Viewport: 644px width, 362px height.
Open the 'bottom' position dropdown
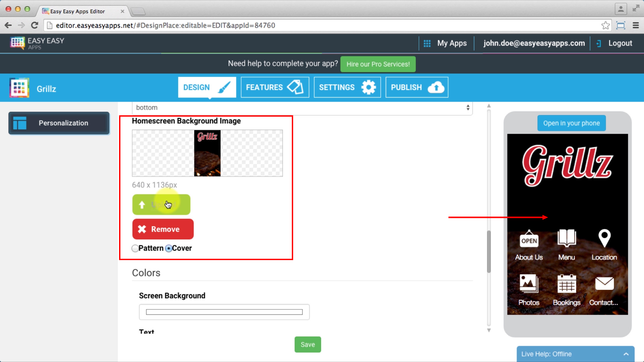tap(302, 108)
